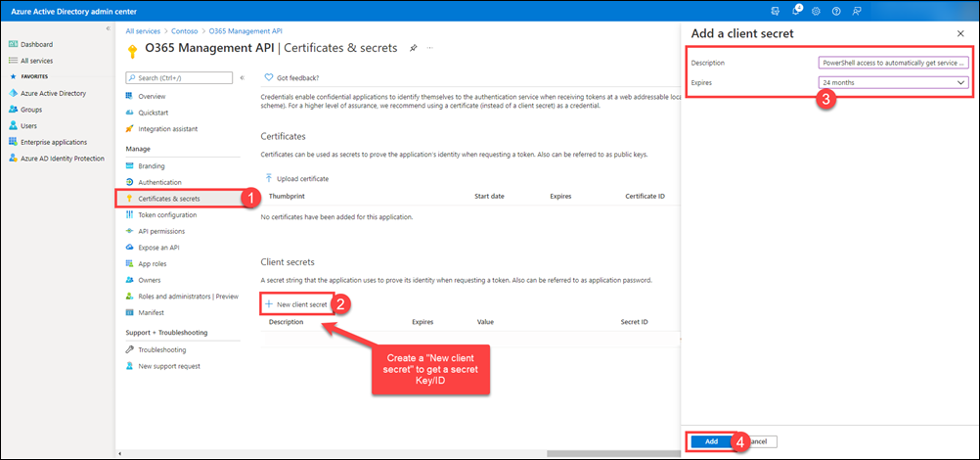Open notifications bell icon in header
The height and width of the screenshot is (460, 980).
(796, 11)
